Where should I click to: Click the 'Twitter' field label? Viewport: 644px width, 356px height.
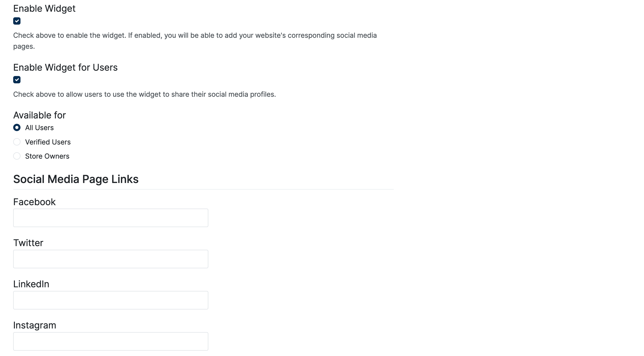tap(28, 243)
